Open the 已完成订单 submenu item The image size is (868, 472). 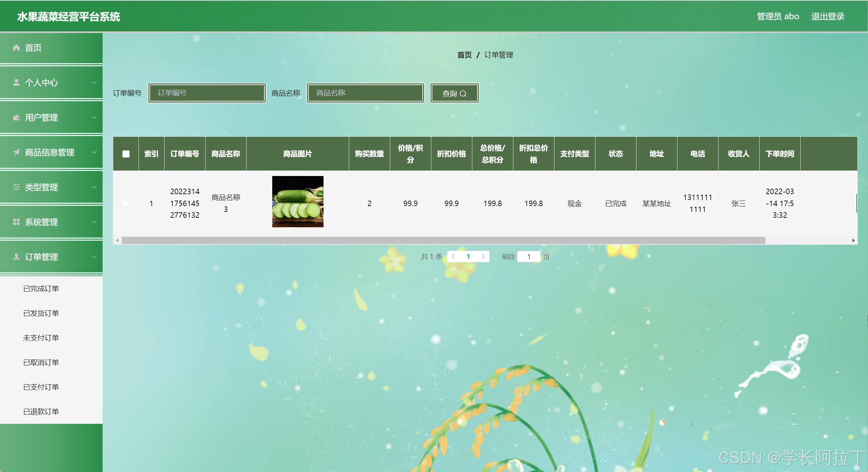pyautogui.click(x=41, y=289)
